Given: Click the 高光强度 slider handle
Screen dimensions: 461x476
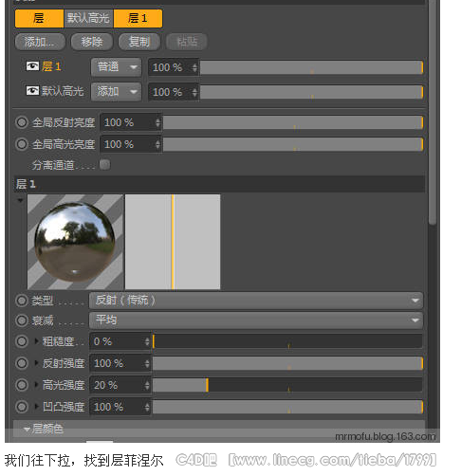Looking at the screenshot, I should [207, 385].
